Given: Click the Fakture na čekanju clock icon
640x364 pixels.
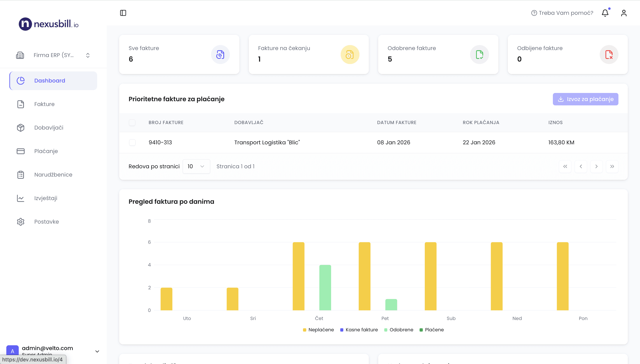Looking at the screenshot, I should (x=350, y=54).
